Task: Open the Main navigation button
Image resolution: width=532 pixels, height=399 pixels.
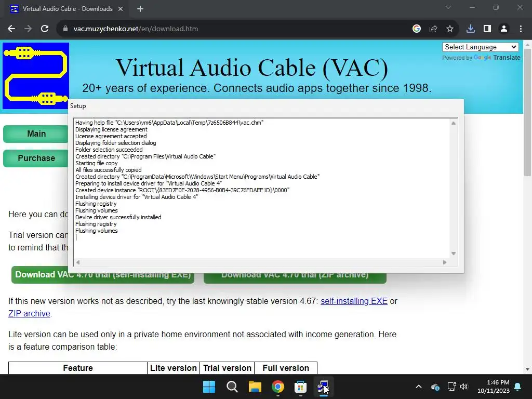Action: point(36,134)
